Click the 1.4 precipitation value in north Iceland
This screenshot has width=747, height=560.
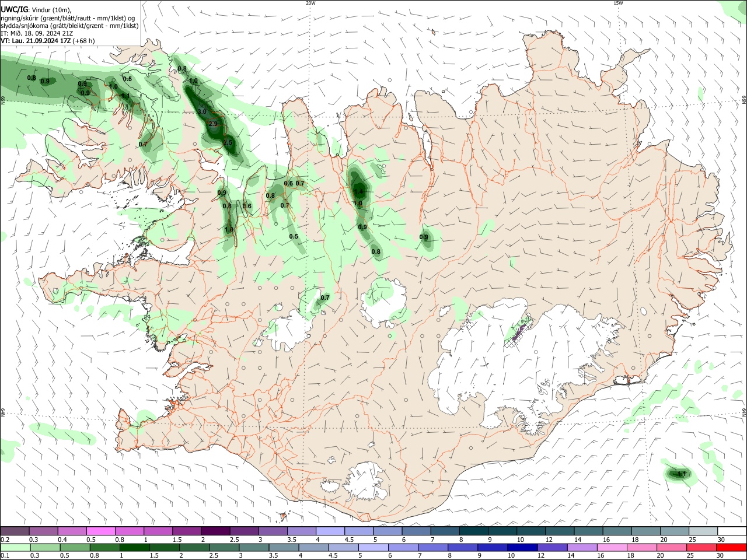click(x=358, y=191)
